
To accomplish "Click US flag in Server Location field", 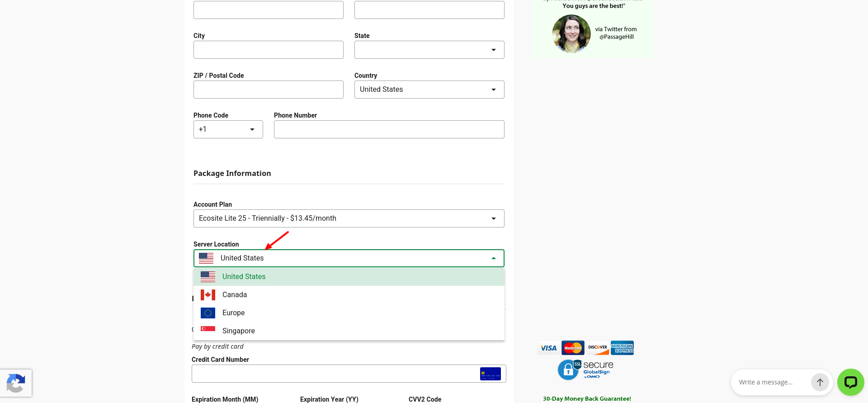I will click(206, 258).
